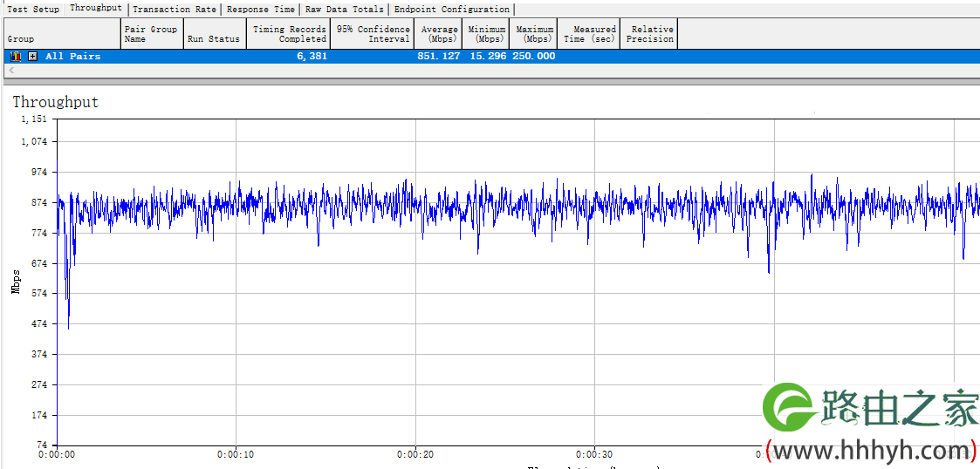Select the Throughput tab

(x=96, y=8)
